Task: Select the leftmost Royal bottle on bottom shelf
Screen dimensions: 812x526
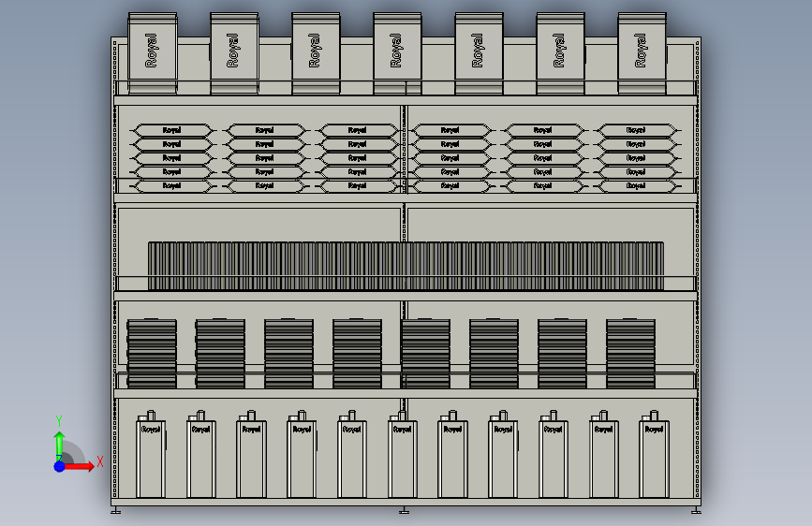Action: point(151,455)
